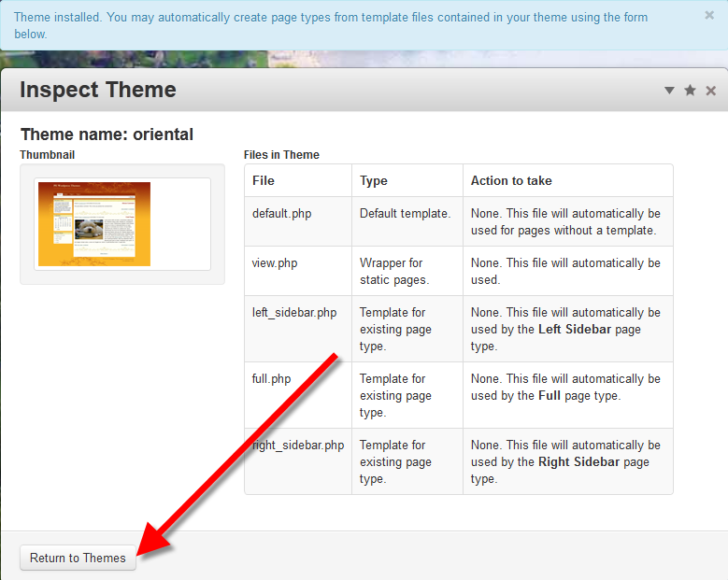728x580 pixels.
Task: Click the star icon in Inspect Theme header
Action: click(x=690, y=91)
